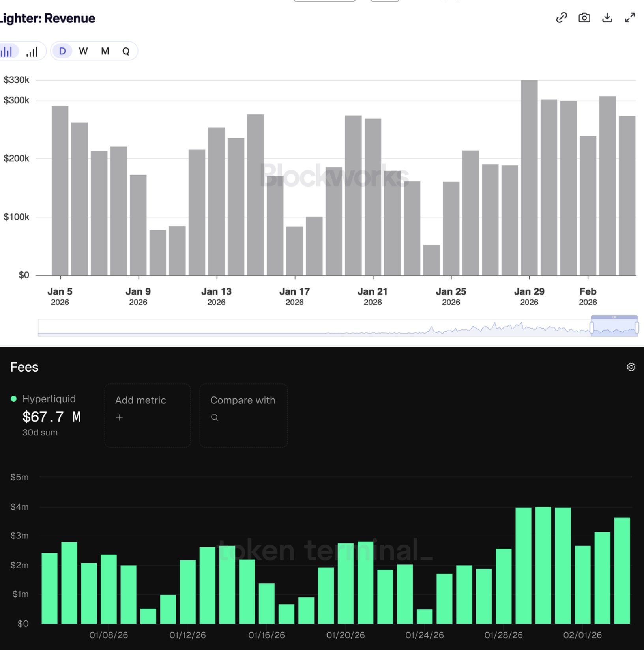Open the Compare with selector

[x=243, y=415]
